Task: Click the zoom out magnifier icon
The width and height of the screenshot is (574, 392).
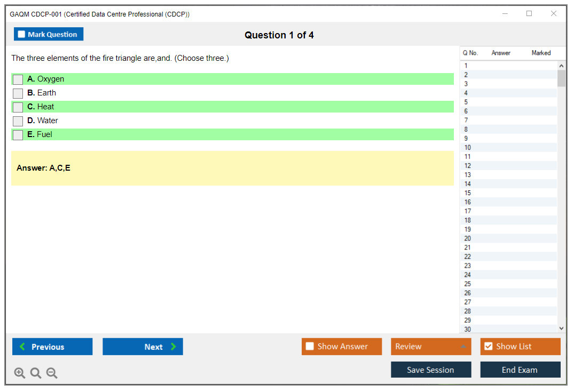Action: [x=52, y=373]
